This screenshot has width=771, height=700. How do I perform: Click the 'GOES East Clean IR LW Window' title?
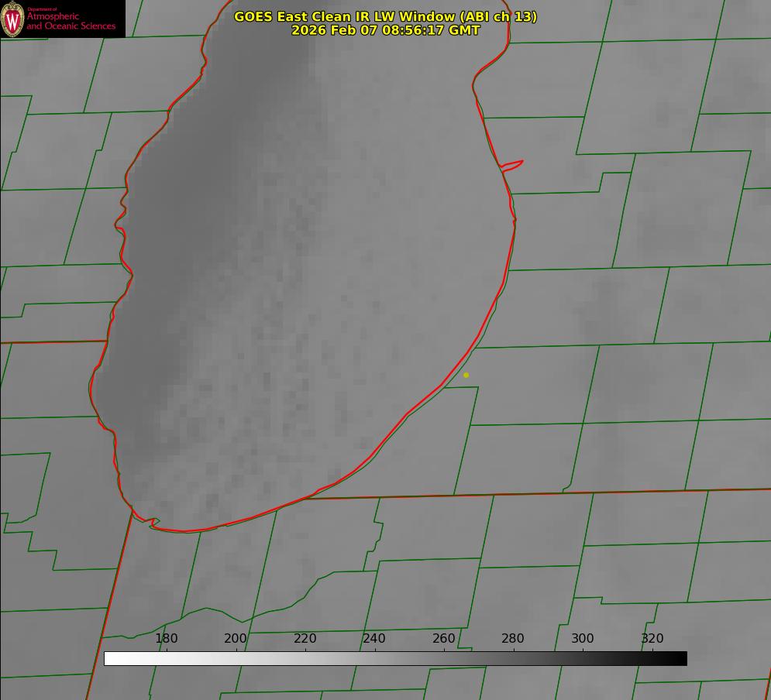tap(386, 16)
